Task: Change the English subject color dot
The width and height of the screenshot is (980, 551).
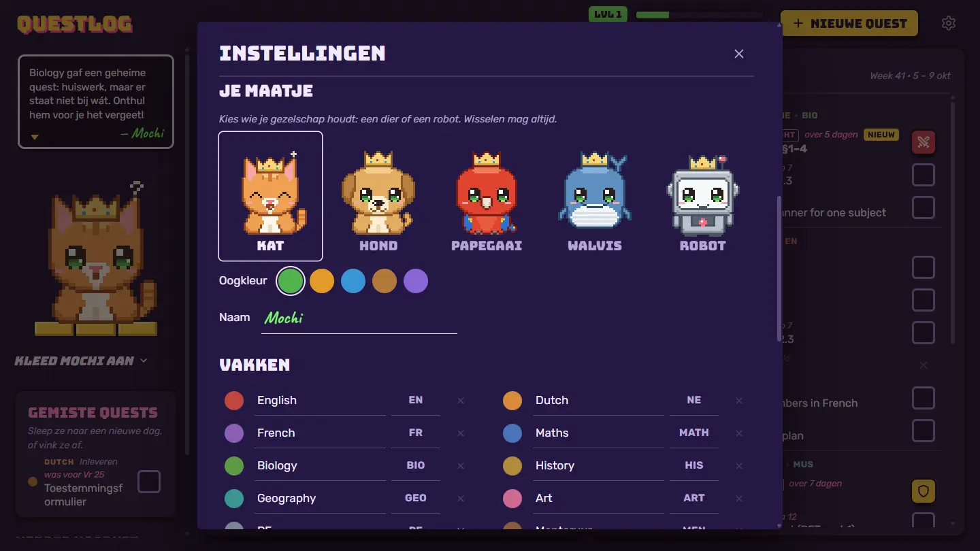Action: click(234, 401)
